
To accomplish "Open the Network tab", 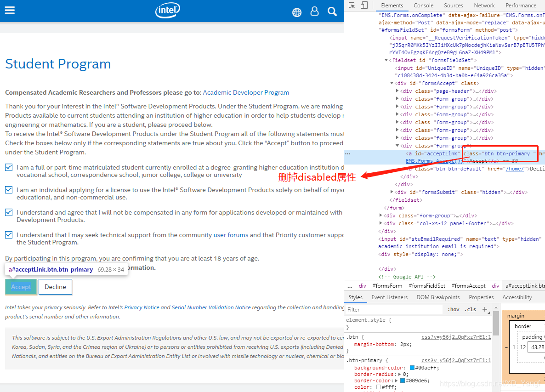I will point(484,6).
